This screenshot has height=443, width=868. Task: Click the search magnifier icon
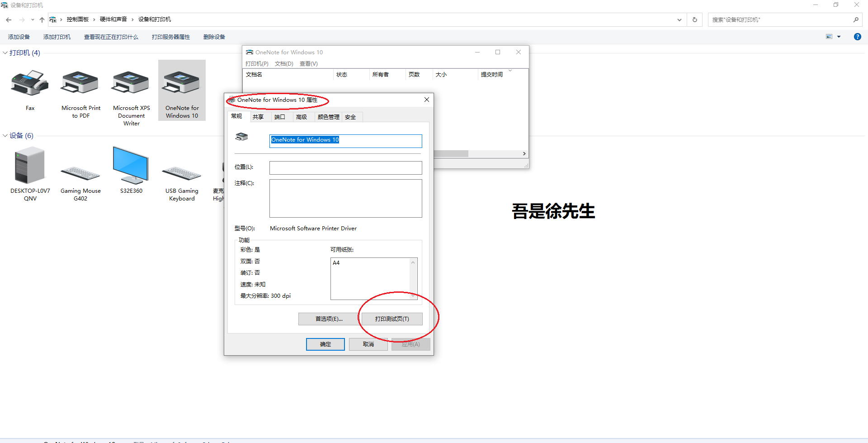856,20
